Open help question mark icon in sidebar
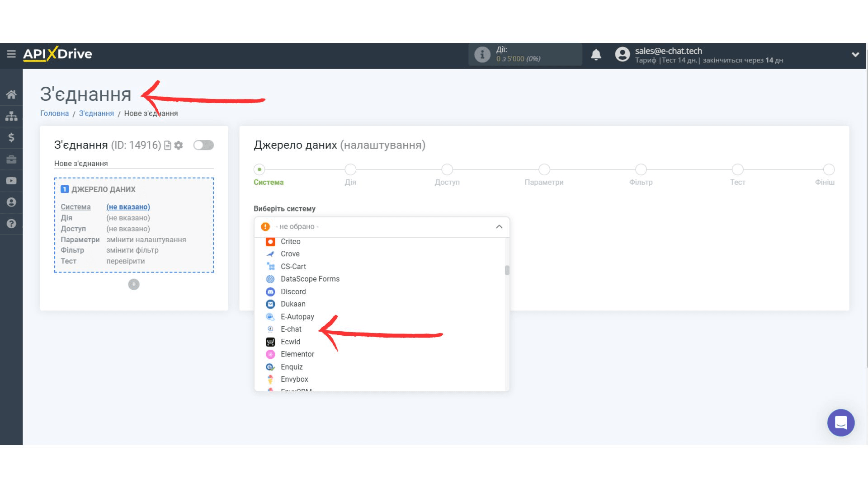Screen dimensions: 868x488 [11, 224]
